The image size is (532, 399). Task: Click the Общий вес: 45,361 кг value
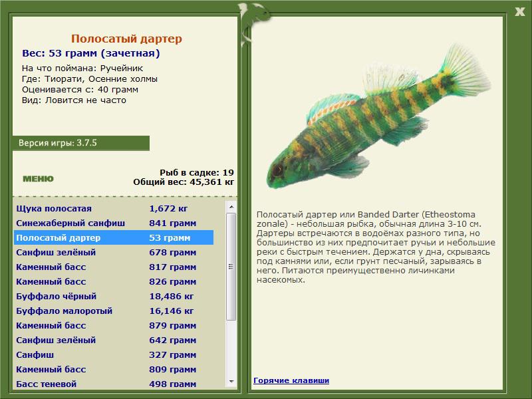point(184,182)
